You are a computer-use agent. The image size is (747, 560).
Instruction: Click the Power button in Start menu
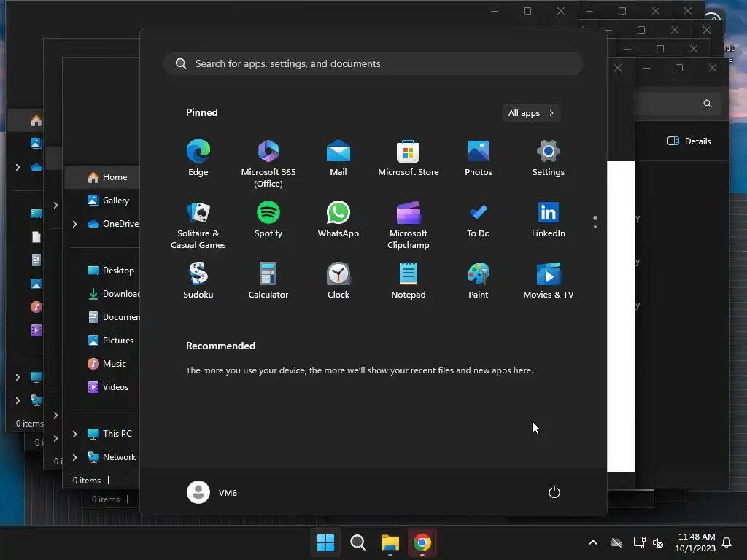(554, 492)
